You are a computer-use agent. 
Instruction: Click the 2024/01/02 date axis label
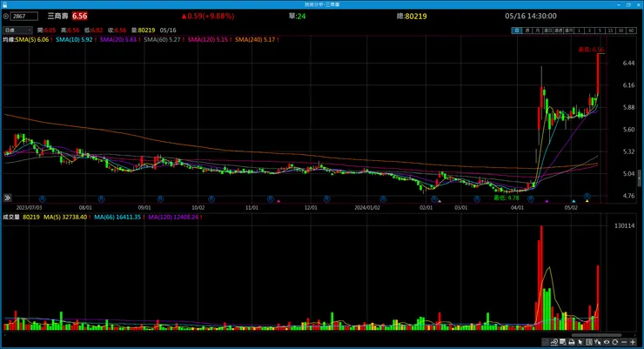click(366, 208)
